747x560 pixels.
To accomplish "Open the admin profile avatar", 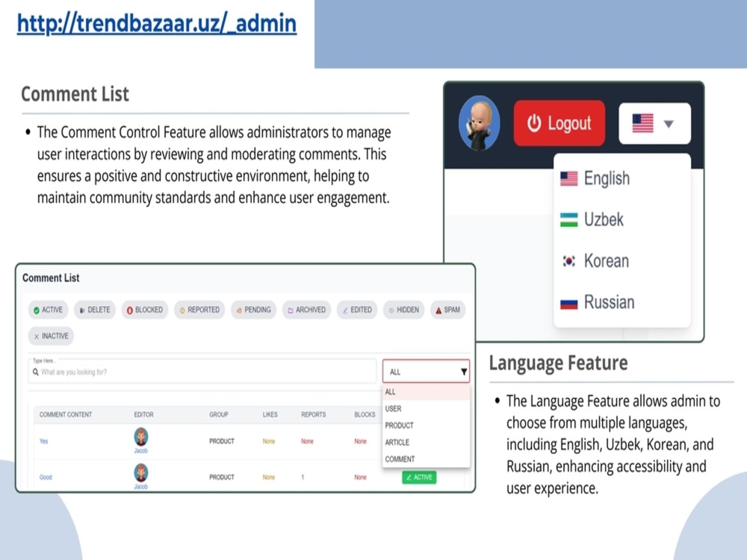I will pyautogui.click(x=479, y=123).
